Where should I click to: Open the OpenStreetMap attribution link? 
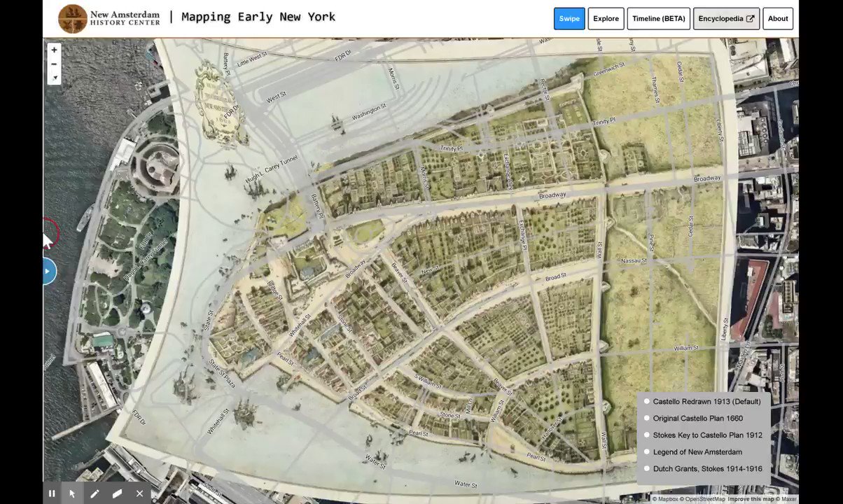click(704, 500)
